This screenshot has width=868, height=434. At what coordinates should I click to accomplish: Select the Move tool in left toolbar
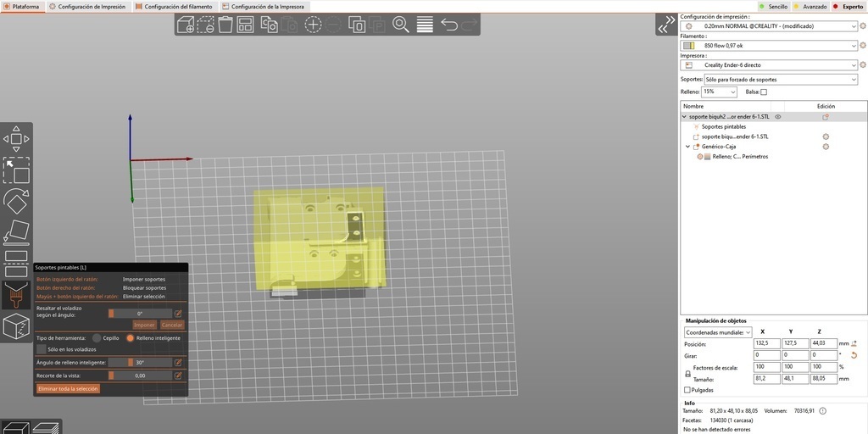[x=17, y=139]
